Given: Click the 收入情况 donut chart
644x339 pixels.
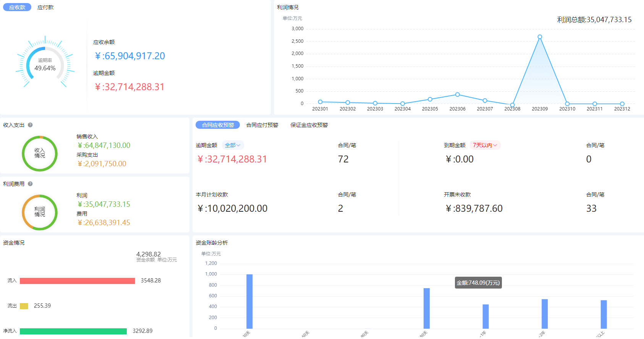Looking at the screenshot, I should [x=40, y=153].
